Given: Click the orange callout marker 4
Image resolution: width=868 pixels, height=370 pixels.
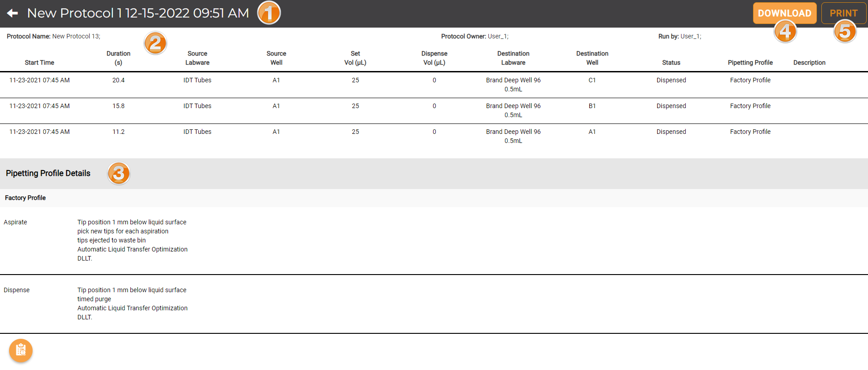Looking at the screenshot, I should [x=785, y=32].
